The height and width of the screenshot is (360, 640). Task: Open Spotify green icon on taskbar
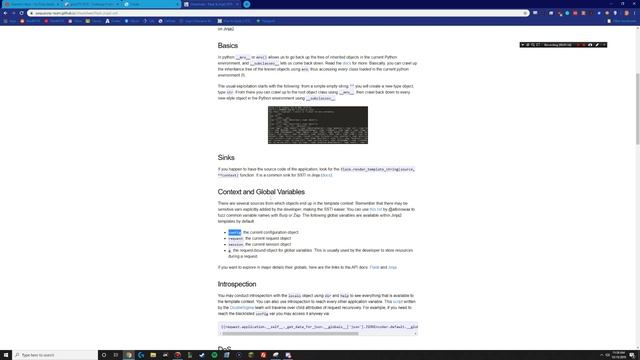point(214,355)
